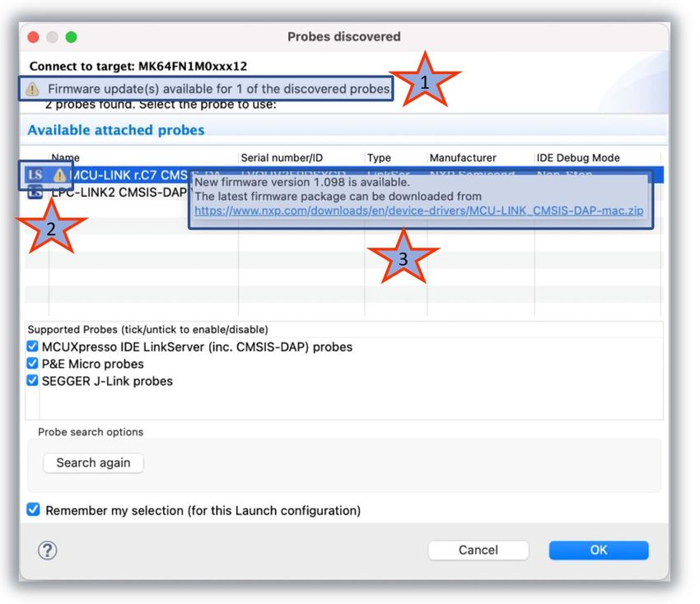This screenshot has width=700, height=604.
Task: Click the 'Available attached probes' heading
Action: 116,130
